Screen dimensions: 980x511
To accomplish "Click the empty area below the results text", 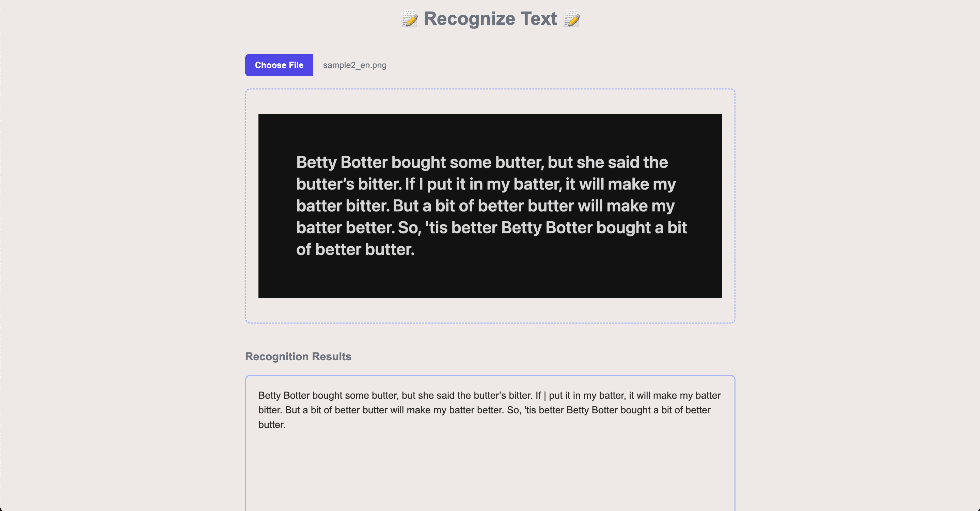I will [x=490, y=475].
